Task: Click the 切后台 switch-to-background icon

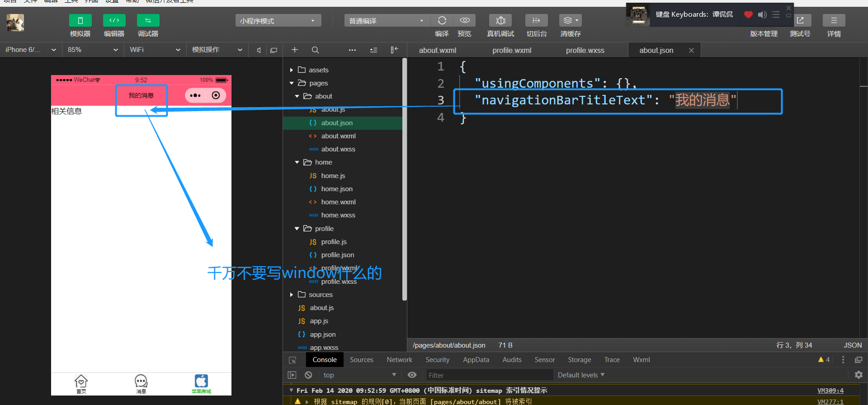Action: [537, 21]
